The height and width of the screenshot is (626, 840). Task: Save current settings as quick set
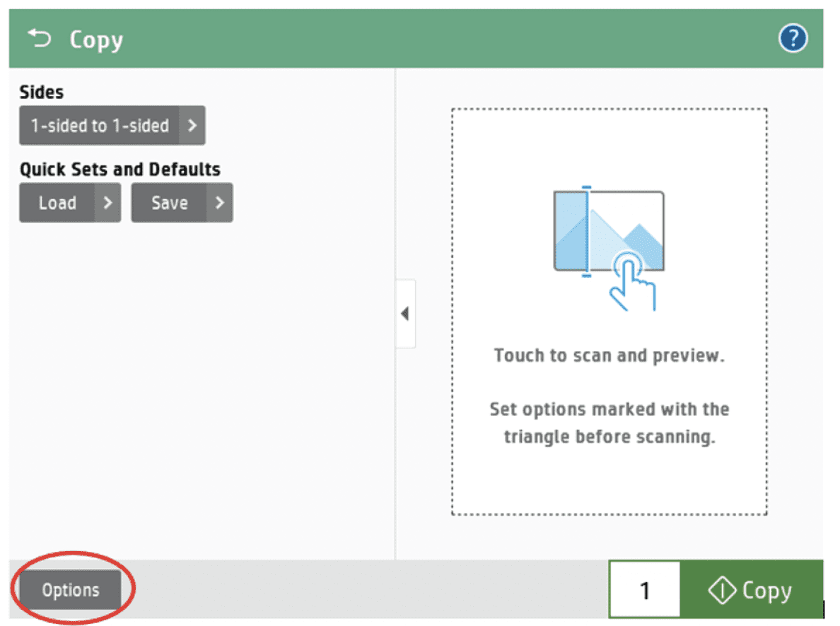170,203
